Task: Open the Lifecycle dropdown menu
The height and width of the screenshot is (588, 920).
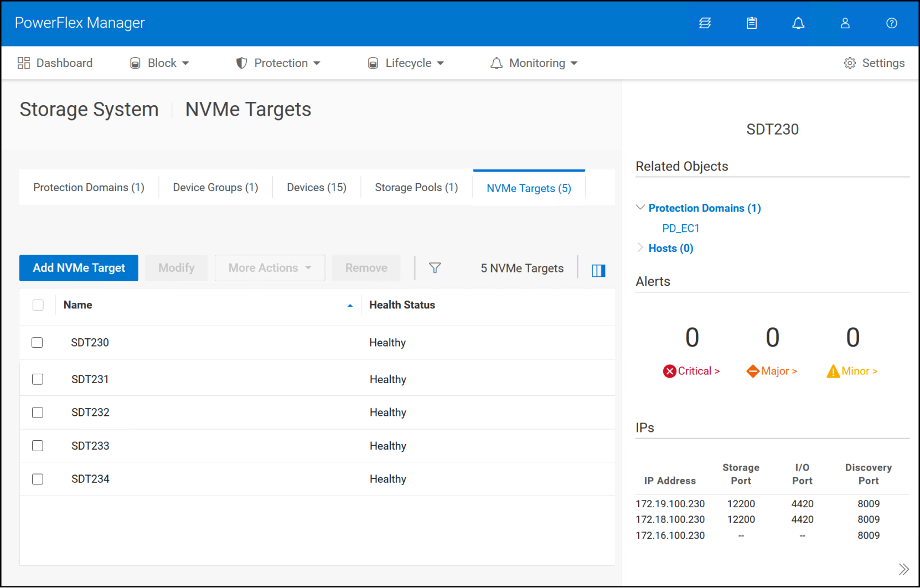Action: point(406,63)
